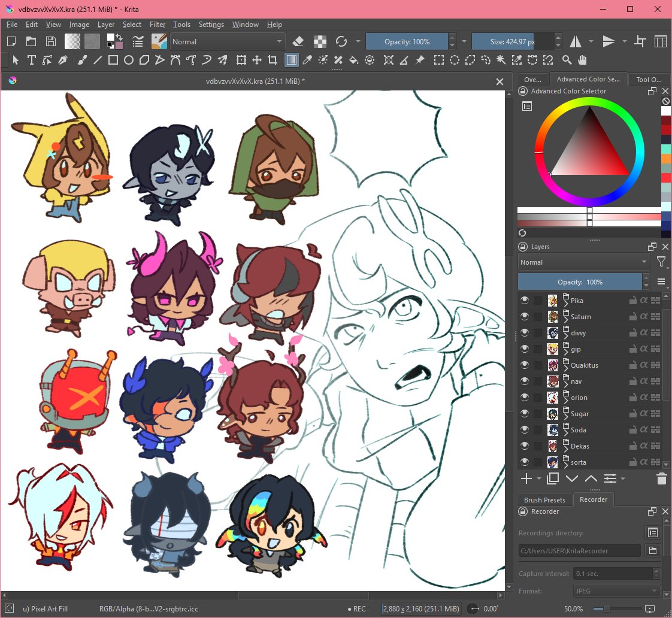This screenshot has height=618, width=672.
Task: Select the Fill bucket tool
Action: [353, 60]
